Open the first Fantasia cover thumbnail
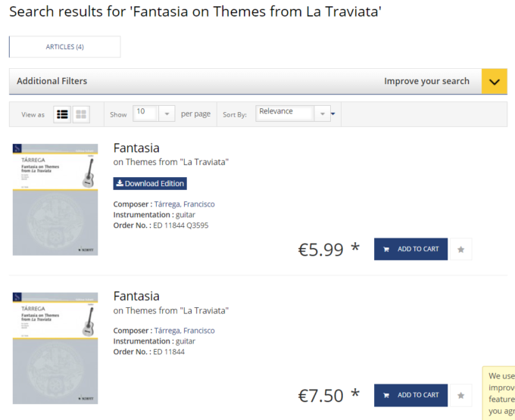The width and height of the screenshot is (515, 420). coord(55,199)
